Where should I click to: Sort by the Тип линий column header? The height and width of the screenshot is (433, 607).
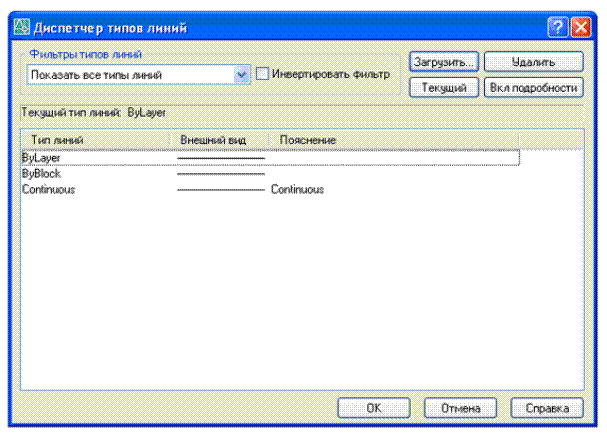(96, 140)
